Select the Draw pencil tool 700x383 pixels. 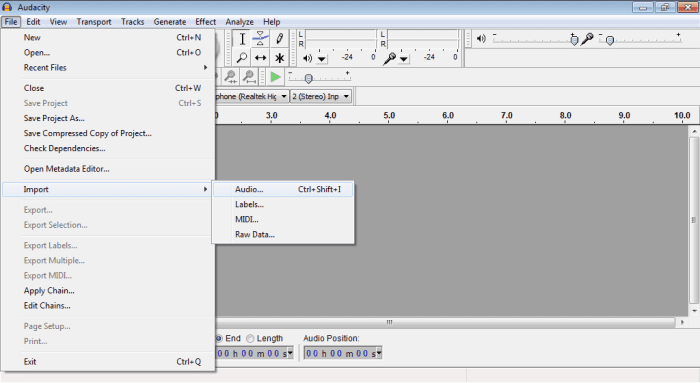[x=279, y=39]
